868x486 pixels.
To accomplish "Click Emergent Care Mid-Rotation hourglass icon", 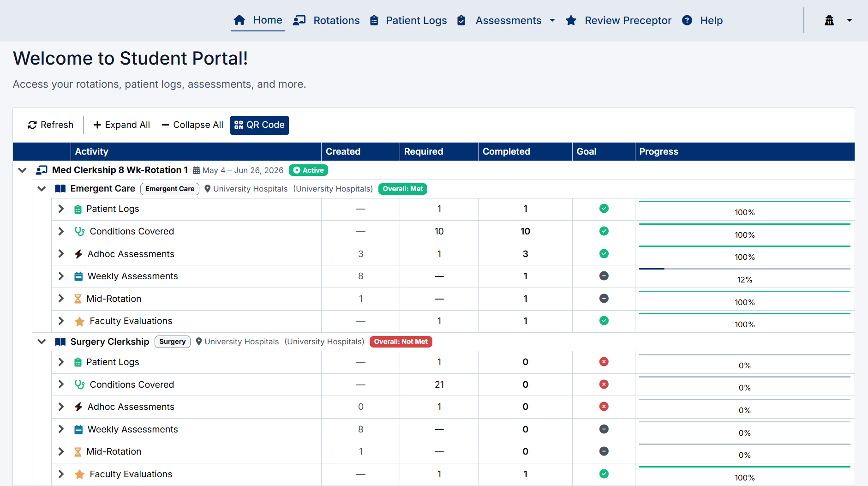I will click(78, 299).
